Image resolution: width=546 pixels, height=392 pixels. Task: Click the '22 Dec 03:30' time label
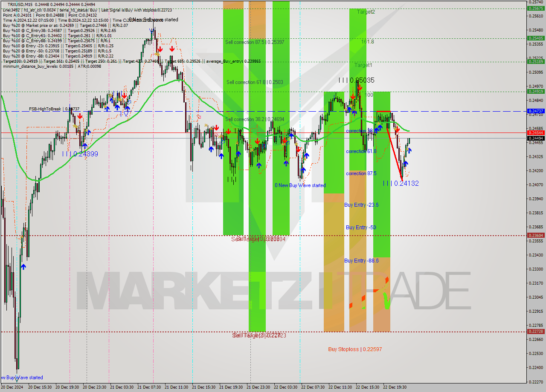point(286,387)
